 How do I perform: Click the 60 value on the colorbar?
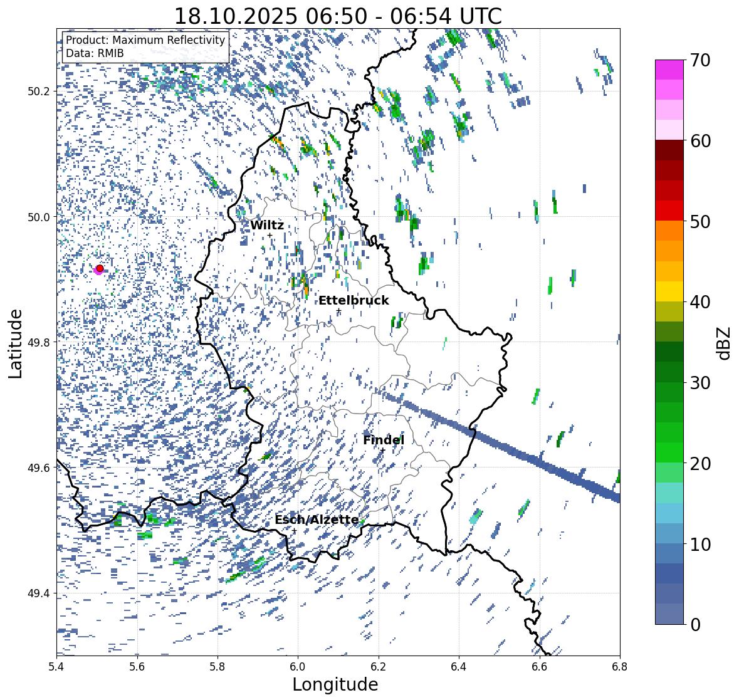[700, 141]
